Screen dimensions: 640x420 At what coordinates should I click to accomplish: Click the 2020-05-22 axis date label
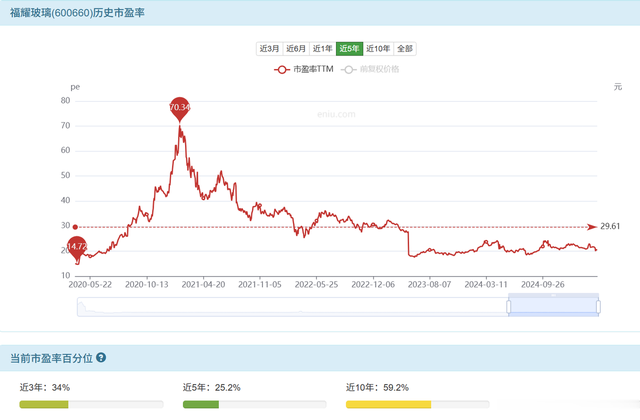(90, 284)
